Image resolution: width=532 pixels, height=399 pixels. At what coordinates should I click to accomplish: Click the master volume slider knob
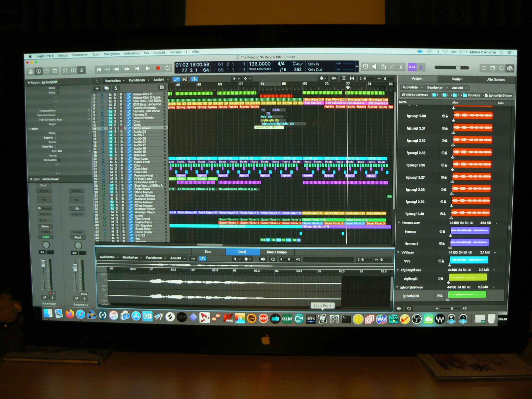pyautogui.click(x=458, y=68)
